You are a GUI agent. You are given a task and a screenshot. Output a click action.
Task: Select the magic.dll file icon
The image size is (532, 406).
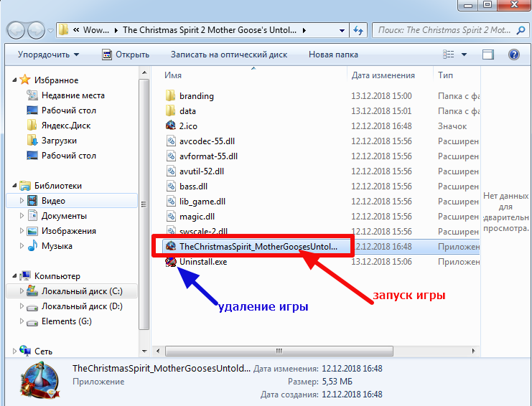pyautogui.click(x=171, y=216)
